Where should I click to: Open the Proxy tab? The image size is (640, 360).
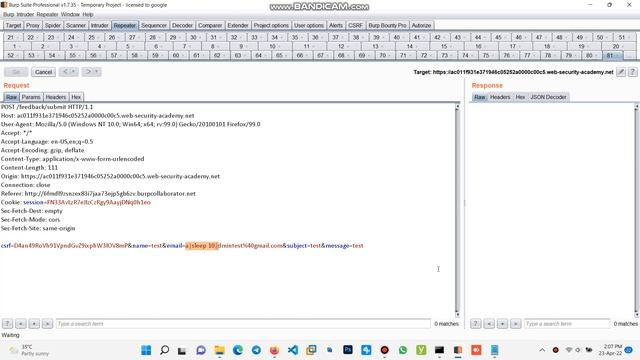pos(33,25)
